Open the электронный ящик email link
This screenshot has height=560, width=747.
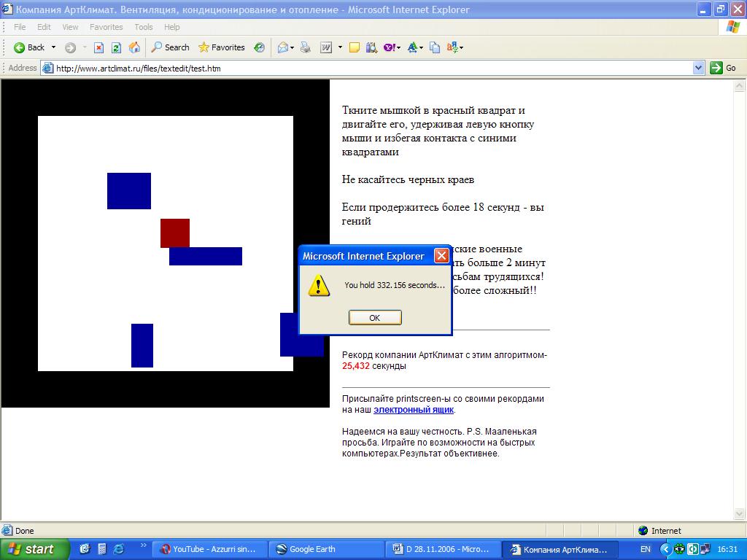414,410
